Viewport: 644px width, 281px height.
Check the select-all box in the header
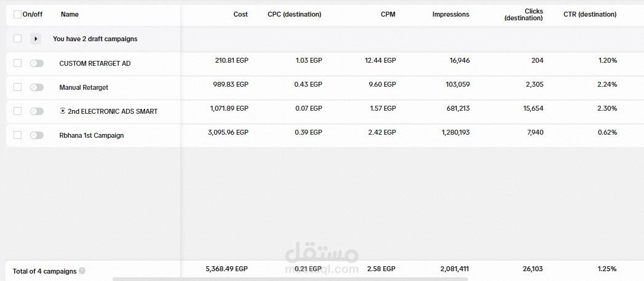(17, 14)
